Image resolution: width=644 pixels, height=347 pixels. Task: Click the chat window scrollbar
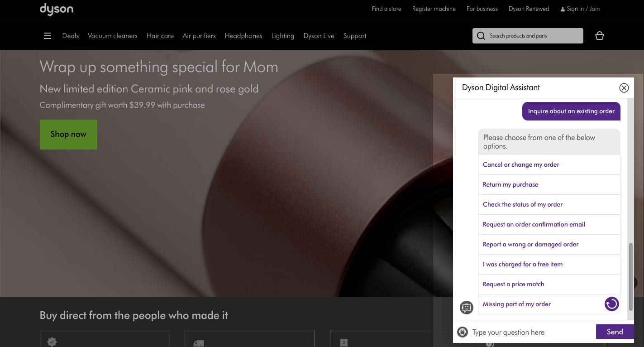pos(630,276)
